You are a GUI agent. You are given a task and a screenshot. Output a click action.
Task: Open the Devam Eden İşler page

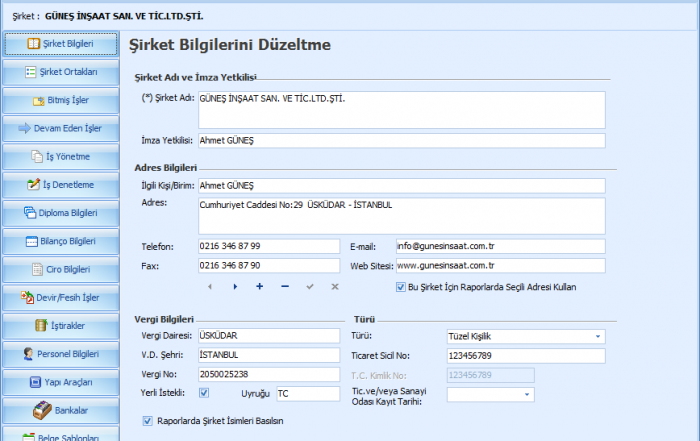click(61, 128)
